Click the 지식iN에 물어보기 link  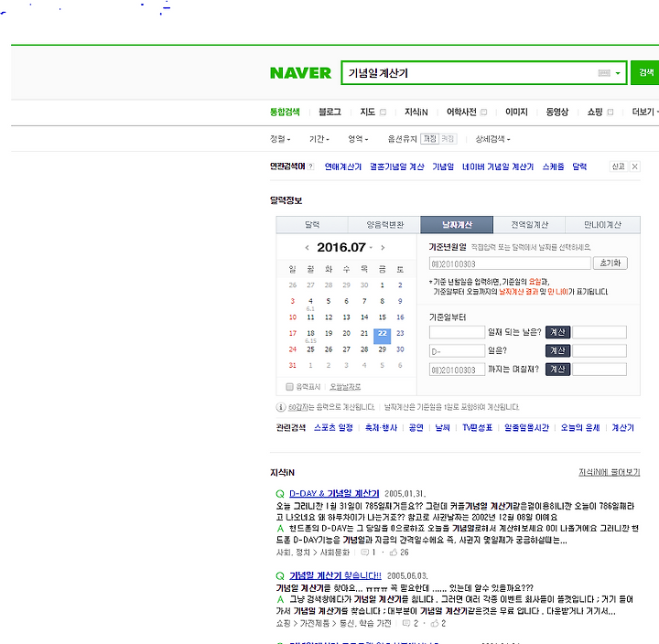click(x=610, y=473)
